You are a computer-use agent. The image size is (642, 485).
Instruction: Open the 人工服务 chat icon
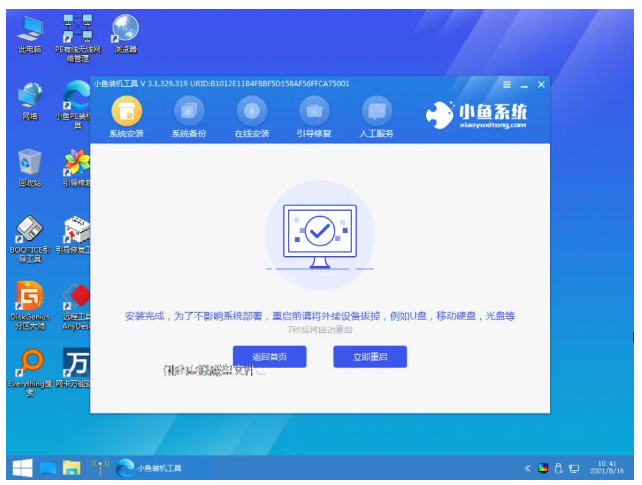(377, 111)
